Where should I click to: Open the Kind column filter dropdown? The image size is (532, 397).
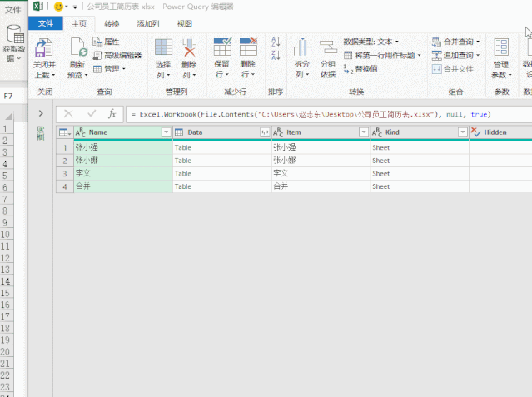coord(463,132)
